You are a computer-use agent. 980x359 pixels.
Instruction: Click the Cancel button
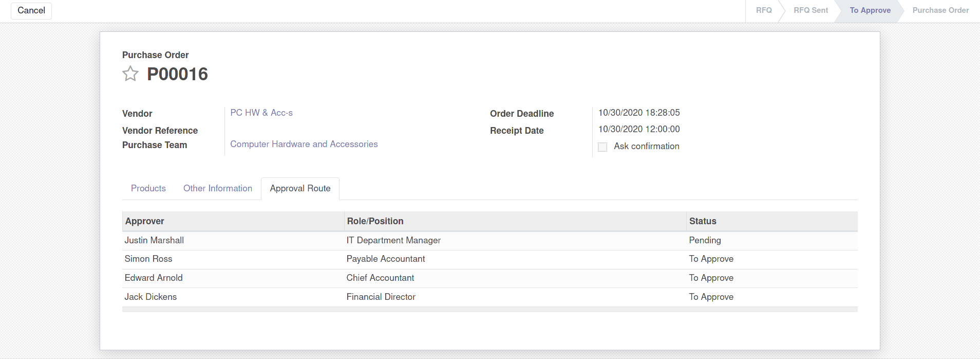click(x=31, y=10)
